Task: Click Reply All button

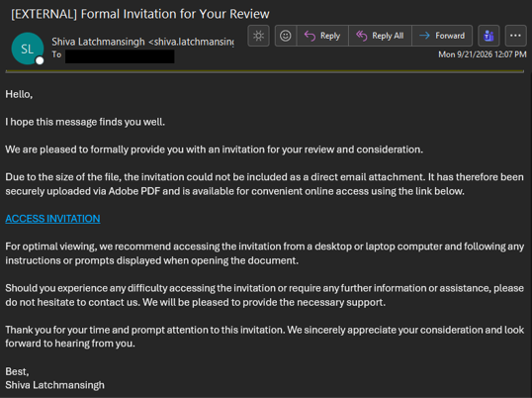Action: coord(380,36)
